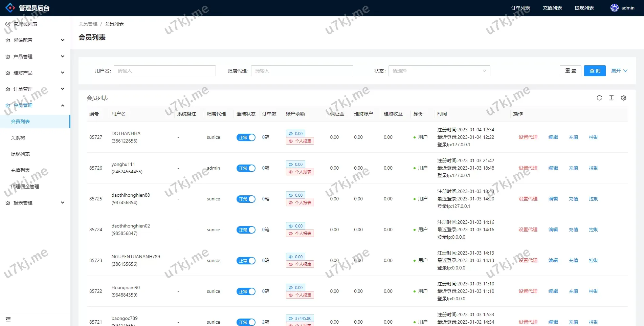Toggle 登陆状态 switch for DOTHANHHA
This screenshot has height=326, width=644.
pyautogui.click(x=246, y=137)
